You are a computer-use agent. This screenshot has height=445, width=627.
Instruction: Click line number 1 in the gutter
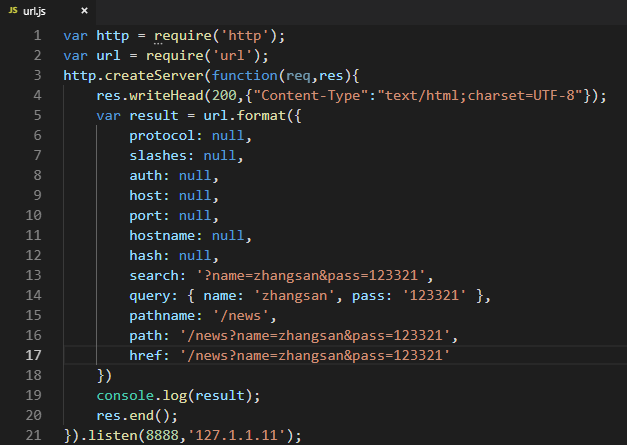point(37,36)
